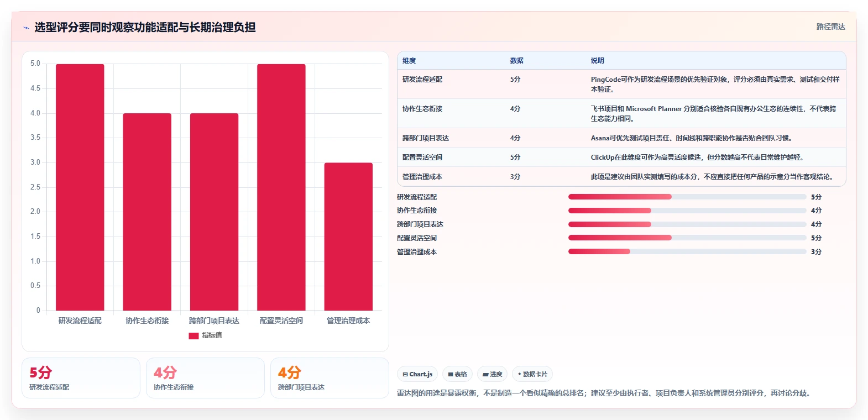Click the 跨部门项目表达 progress bar
The height and width of the screenshot is (420, 868).
pos(687,224)
